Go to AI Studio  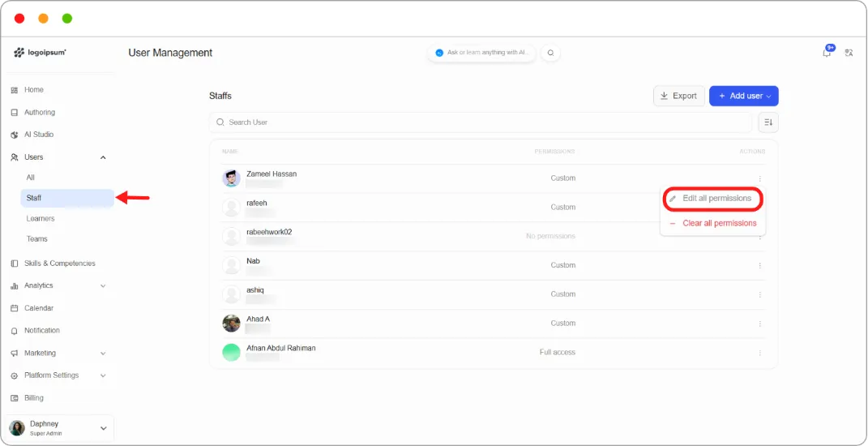(x=39, y=135)
